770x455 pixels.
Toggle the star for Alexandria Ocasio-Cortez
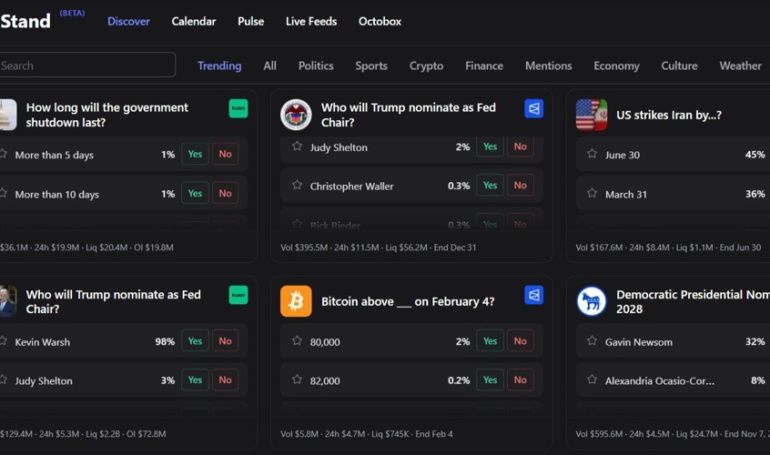pyautogui.click(x=592, y=380)
